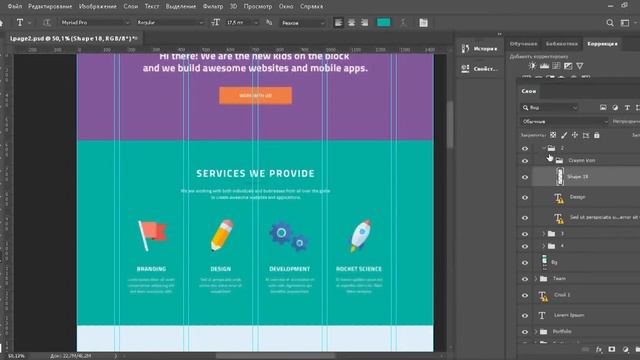Hide group 2 layer

pyautogui.click(x=525, y=149)
